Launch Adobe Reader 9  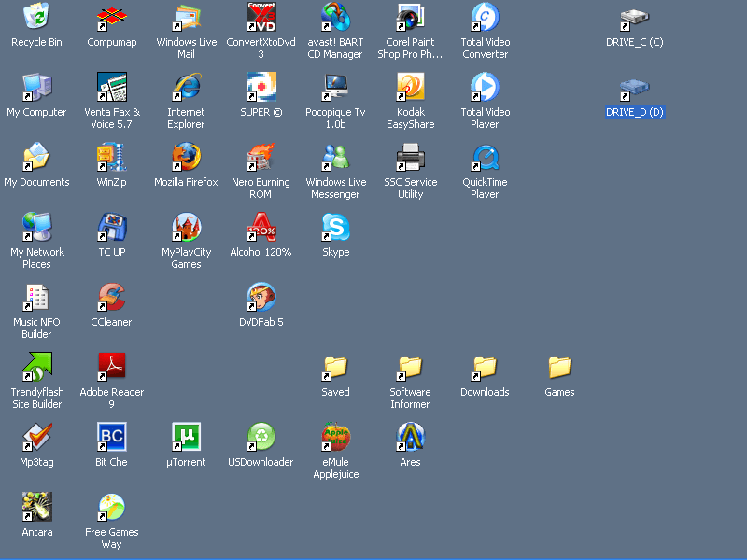(110, 366)
